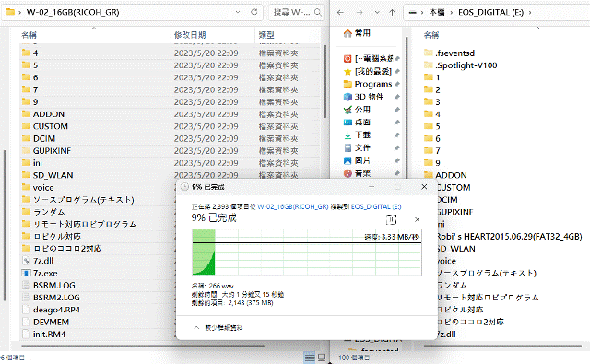Sort by 類型 column in left window
The image size is (590, 364).
tap(266, 35)
